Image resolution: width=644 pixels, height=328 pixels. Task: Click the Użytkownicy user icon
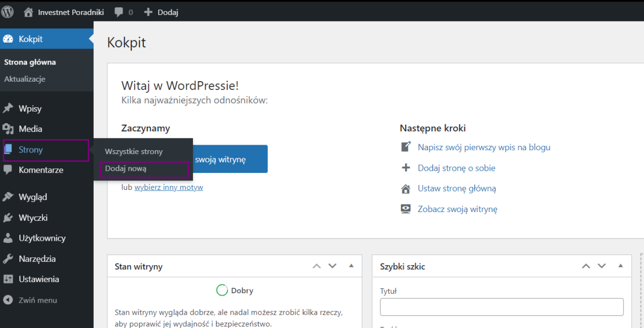8,239
